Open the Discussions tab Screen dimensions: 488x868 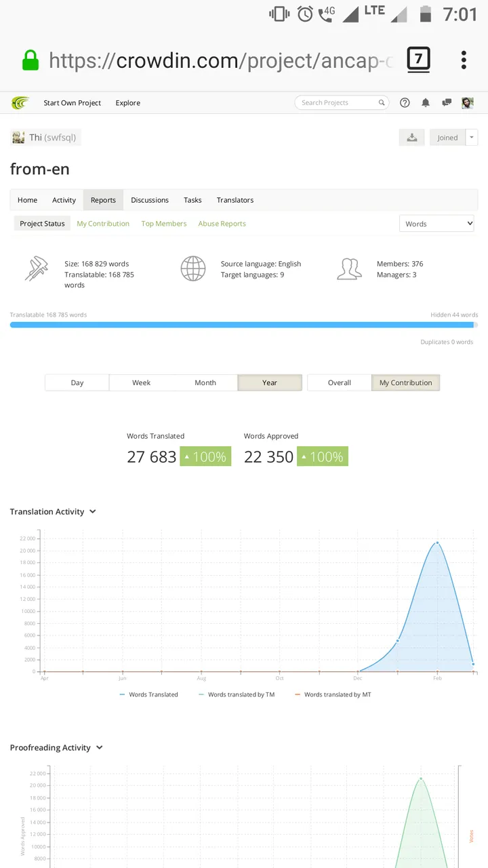point(150,200)
